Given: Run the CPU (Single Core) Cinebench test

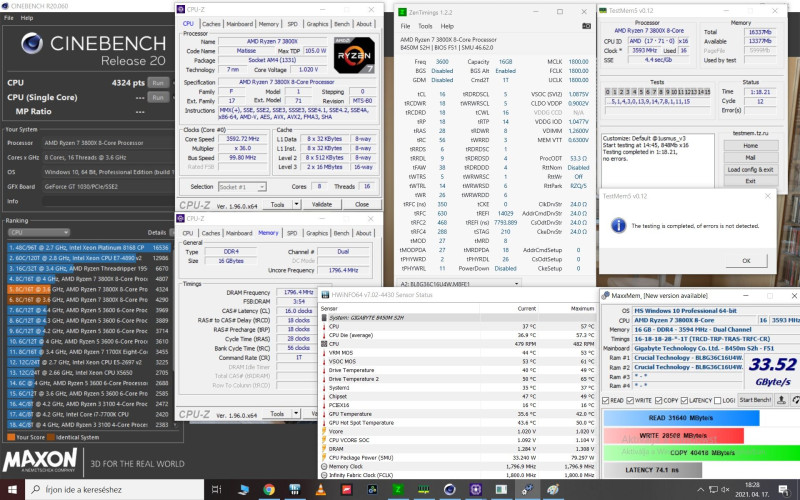Looking at the screenshot, I should (158, 97).
